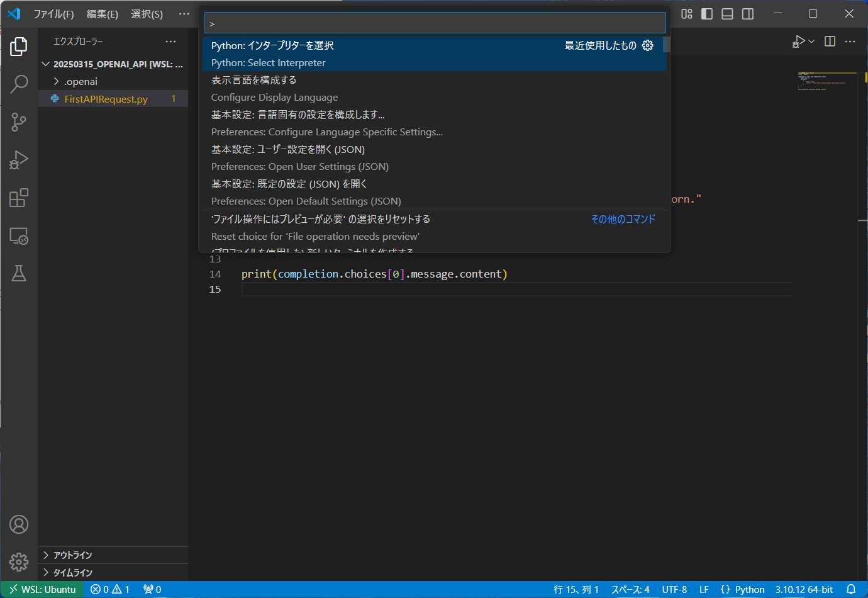The height and width of the screenshot is (598, 868).
Task: Click スペース: 4 indentation setting
Action: pyautogui.click(x=630, y=590)
